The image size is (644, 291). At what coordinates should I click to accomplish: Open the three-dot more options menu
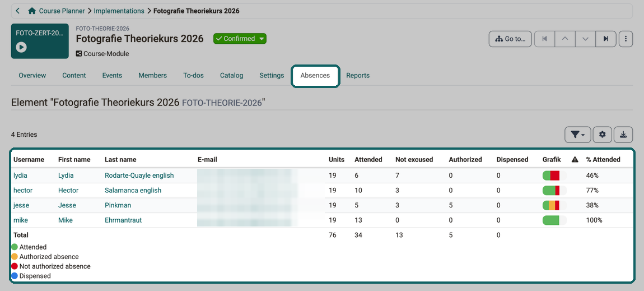[x=626, y=39]
